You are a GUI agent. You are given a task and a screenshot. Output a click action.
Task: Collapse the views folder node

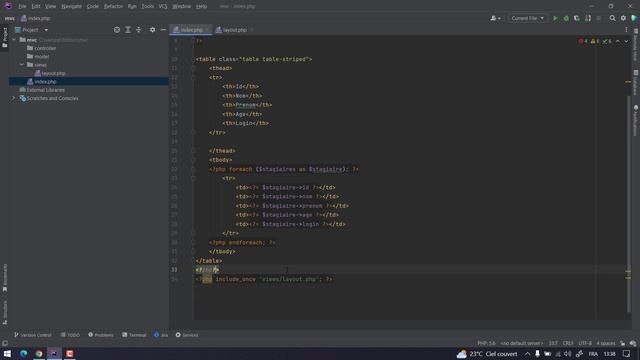(x=22, y=65)
